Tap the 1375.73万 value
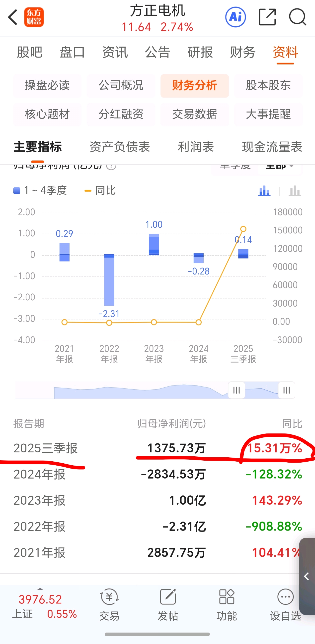This screenshot has height=644, width=315. (x=176, y=448)
